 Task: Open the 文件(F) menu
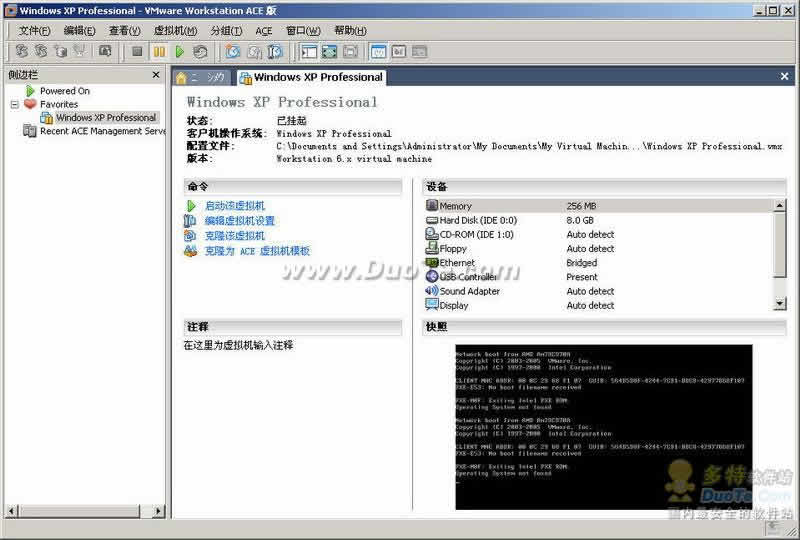tap(34, 30)
